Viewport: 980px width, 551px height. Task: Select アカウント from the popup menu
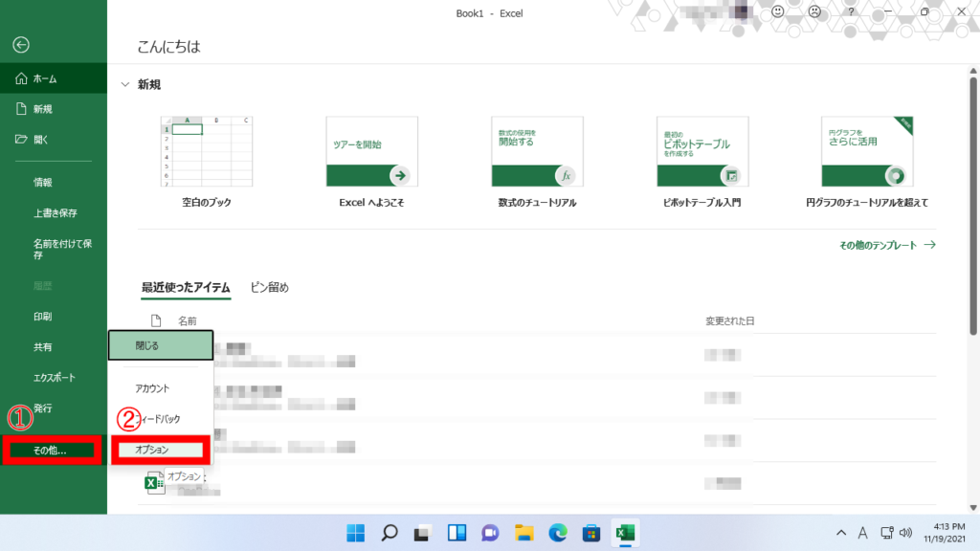(x=152, y=388)
